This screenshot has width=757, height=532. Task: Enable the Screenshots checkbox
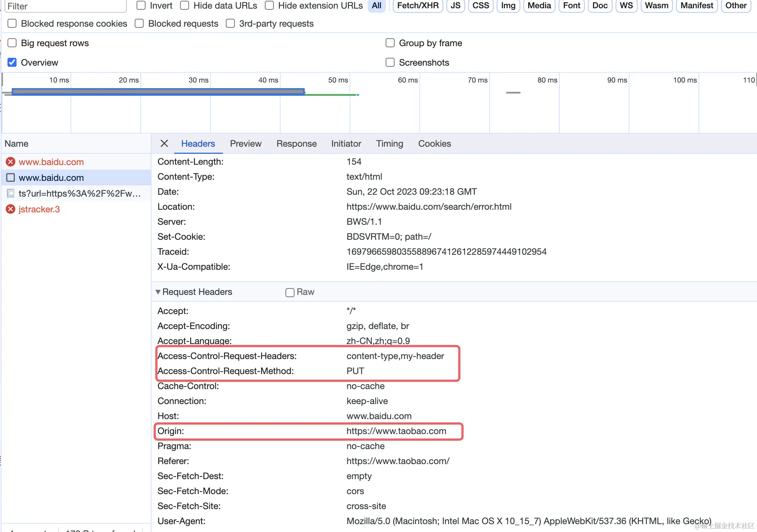390,63
